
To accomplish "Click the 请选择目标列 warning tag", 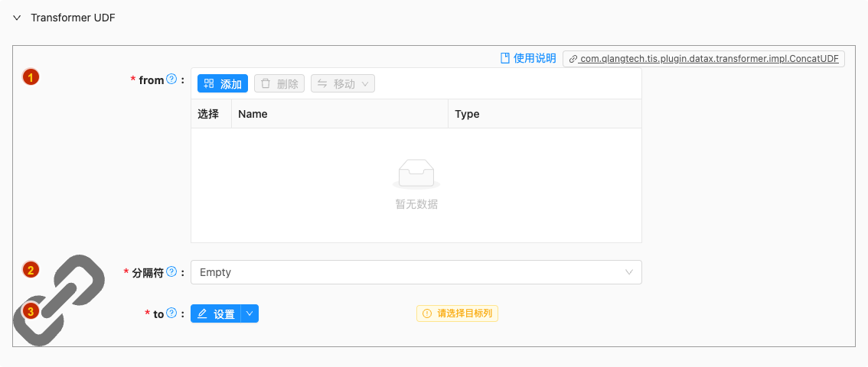I will [457, 313].
